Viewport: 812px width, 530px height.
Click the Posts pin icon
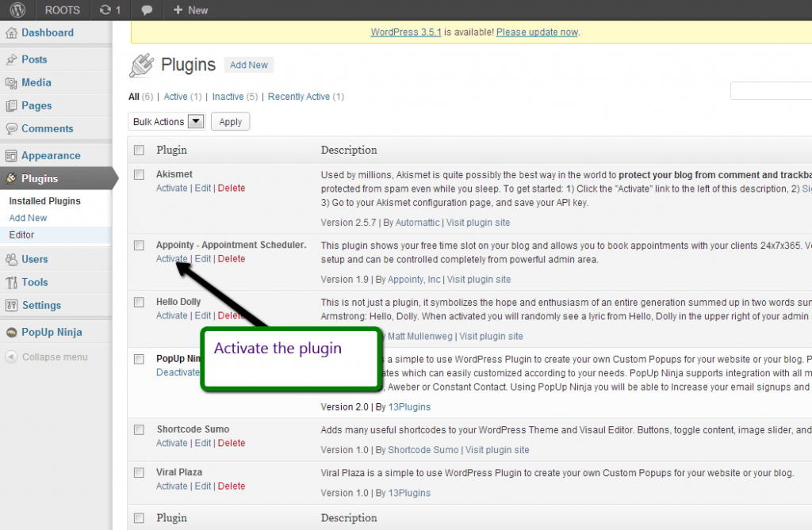[x=11, y=59]
